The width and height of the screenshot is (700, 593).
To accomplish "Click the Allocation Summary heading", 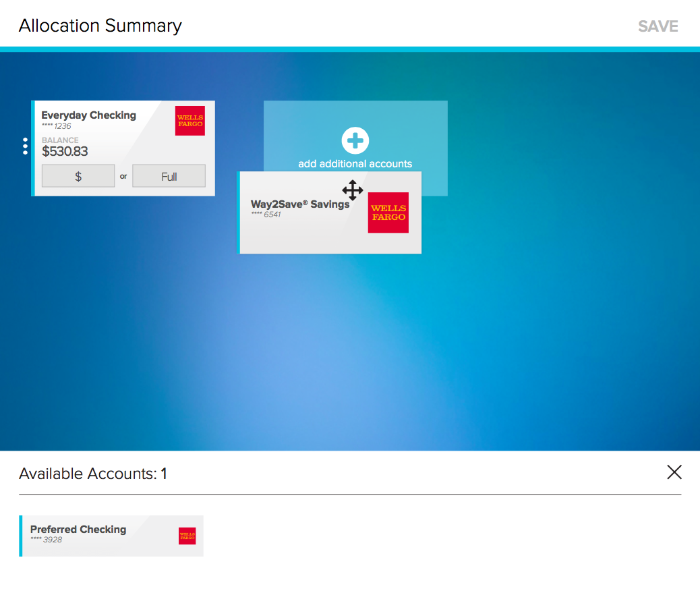I will pos(100,26).
